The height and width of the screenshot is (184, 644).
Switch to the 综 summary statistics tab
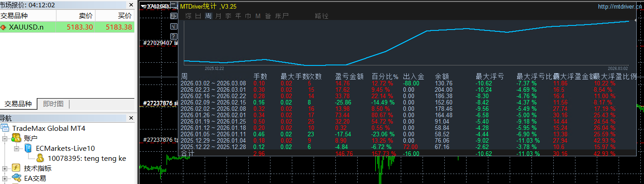coord(188,16)
